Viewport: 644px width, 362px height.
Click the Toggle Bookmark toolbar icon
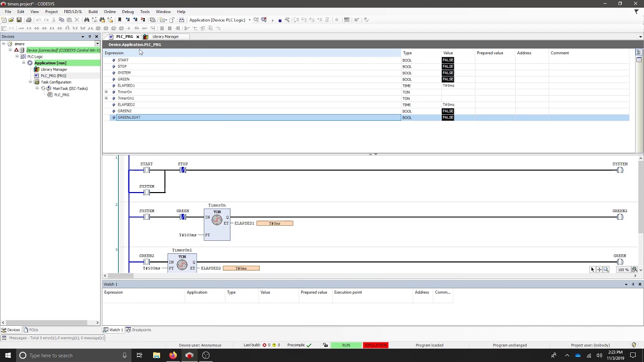[x=120, y=20]
